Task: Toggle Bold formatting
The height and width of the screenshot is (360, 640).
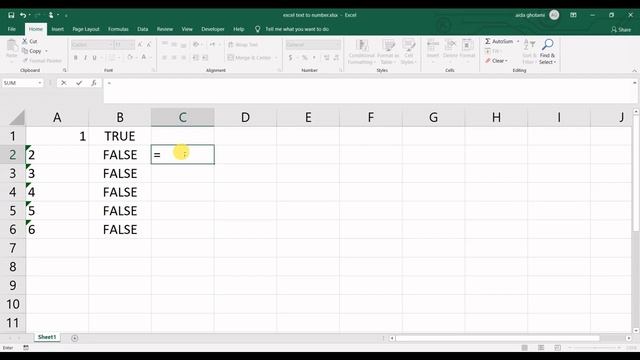Action: [76, 58]
